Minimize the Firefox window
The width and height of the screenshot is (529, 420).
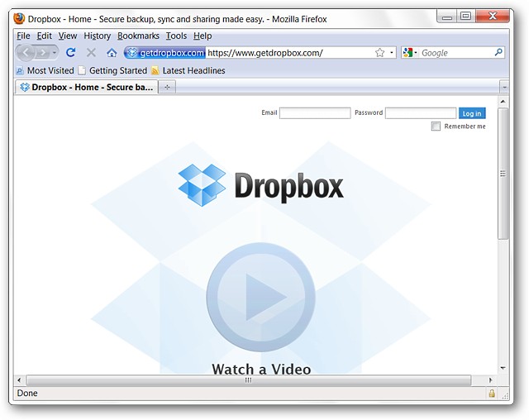[447, 17]
